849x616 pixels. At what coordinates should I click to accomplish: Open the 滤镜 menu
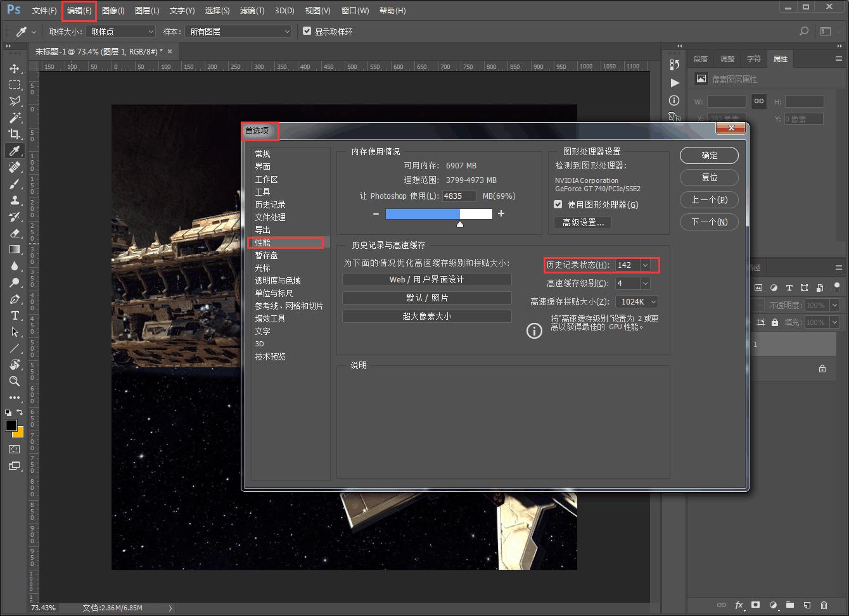pos(252,11)
